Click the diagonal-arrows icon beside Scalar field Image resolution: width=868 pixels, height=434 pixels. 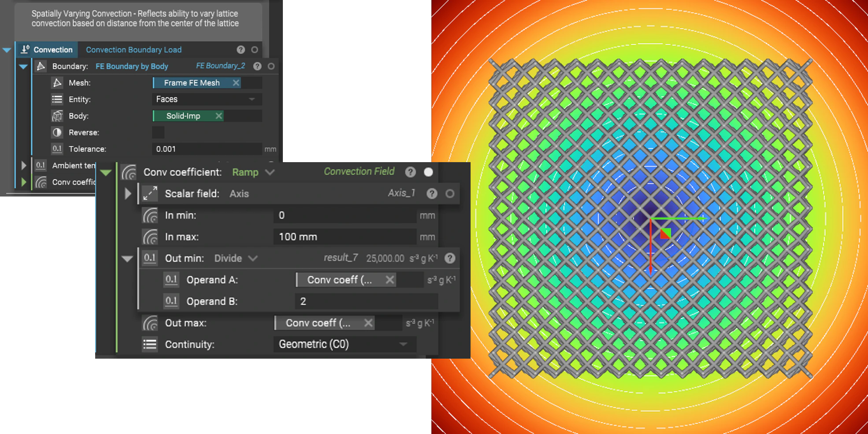pyautogui.click(x=150, y=193)
